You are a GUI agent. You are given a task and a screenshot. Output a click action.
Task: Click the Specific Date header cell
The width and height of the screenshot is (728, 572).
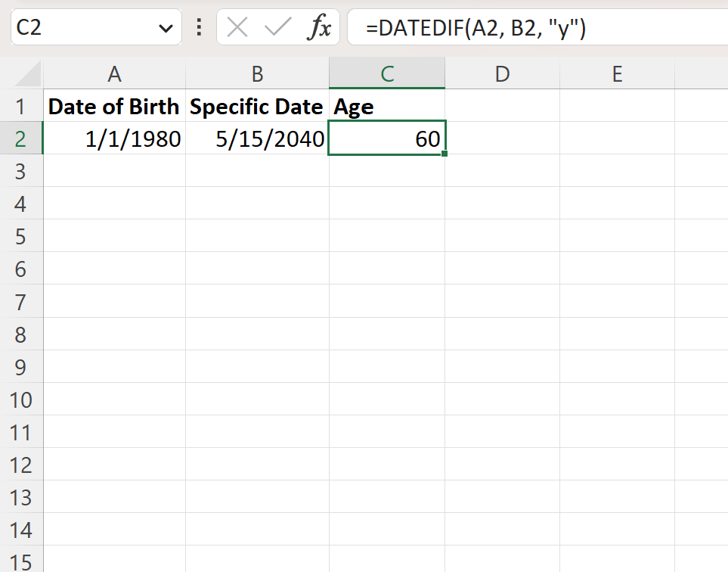257,107
